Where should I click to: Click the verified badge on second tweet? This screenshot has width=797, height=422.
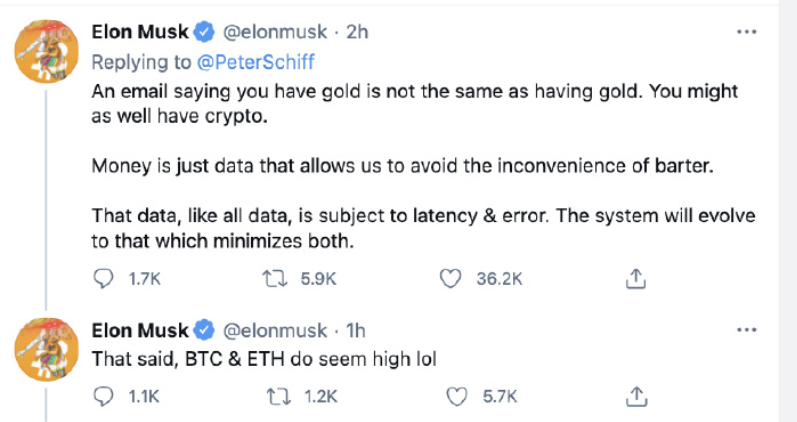(x=203, y=330)
